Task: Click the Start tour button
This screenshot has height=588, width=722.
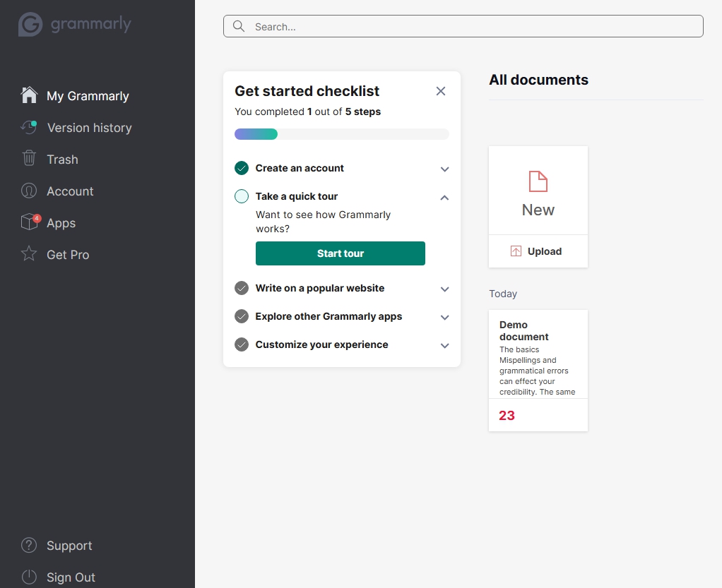Action: click(341, 253)
